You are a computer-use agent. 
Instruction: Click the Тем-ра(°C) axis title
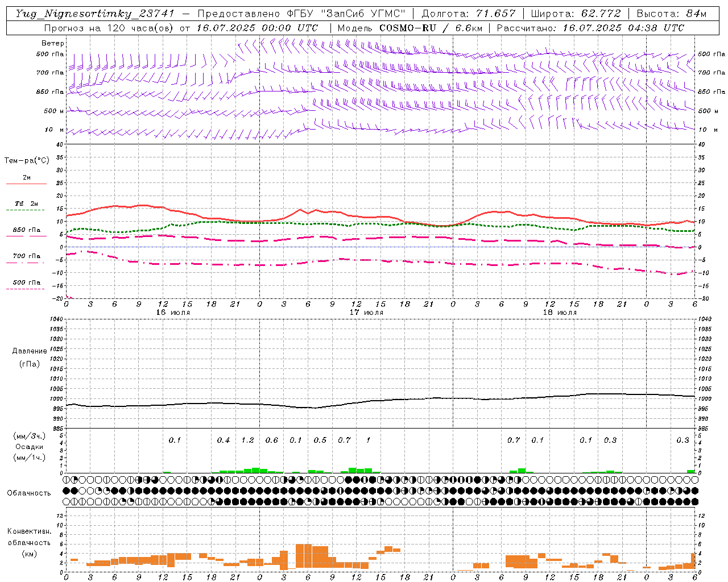(x=27, y=161)
